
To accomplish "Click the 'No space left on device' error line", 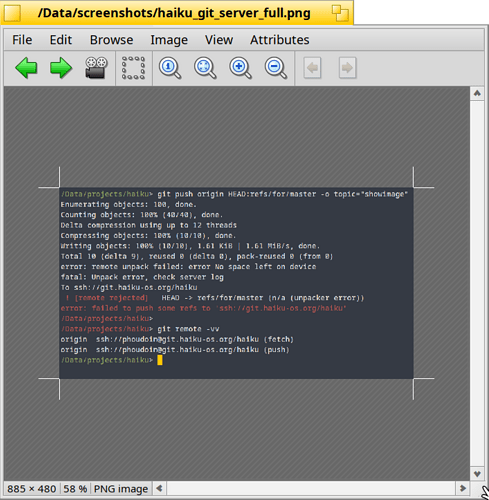I will point(188,267).
